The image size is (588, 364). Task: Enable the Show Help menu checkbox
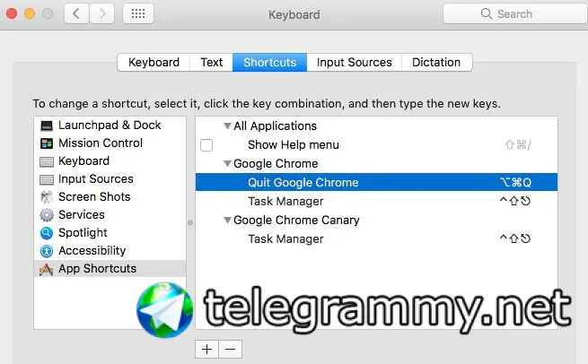tap(206, 145)
